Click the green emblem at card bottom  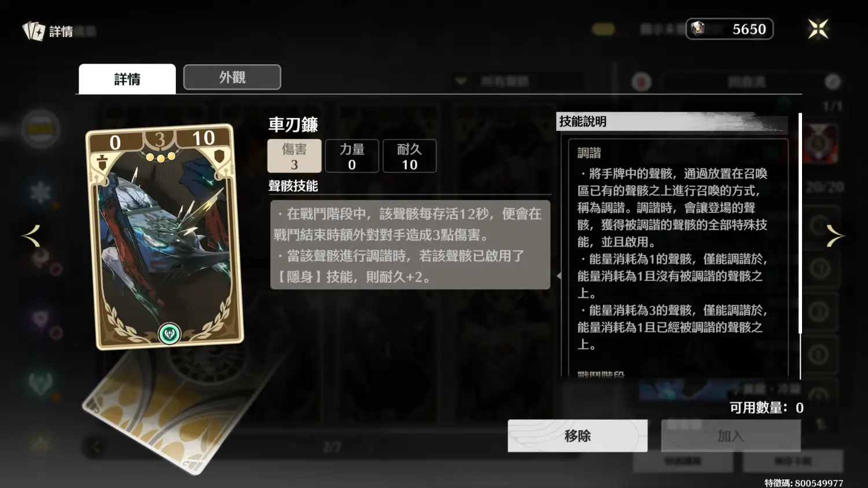coord(170,334)
